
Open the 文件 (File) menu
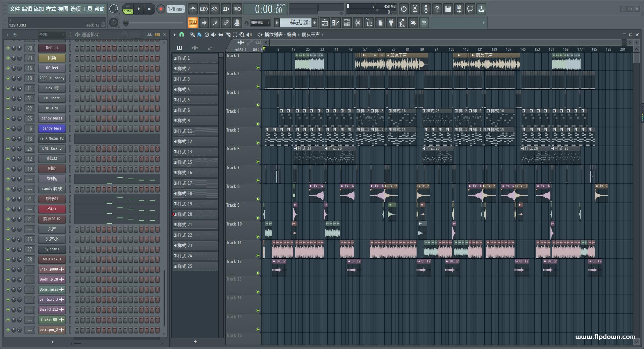tap(14, 9)
